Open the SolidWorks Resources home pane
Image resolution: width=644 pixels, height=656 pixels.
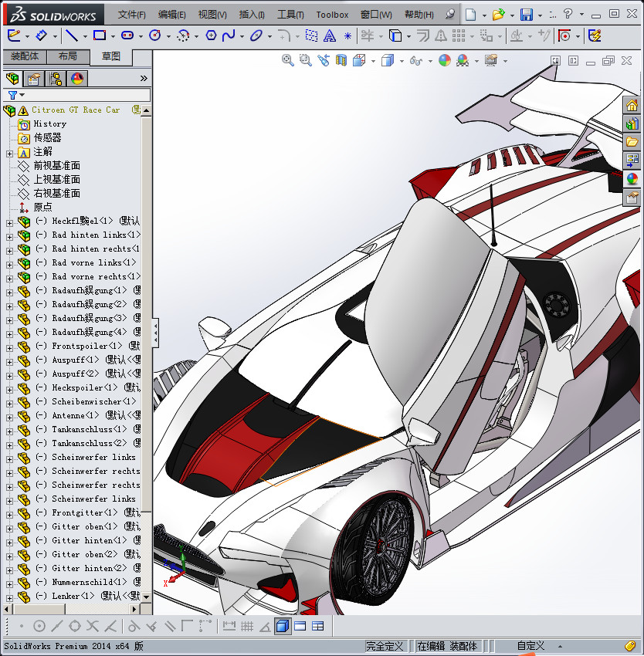632,106
